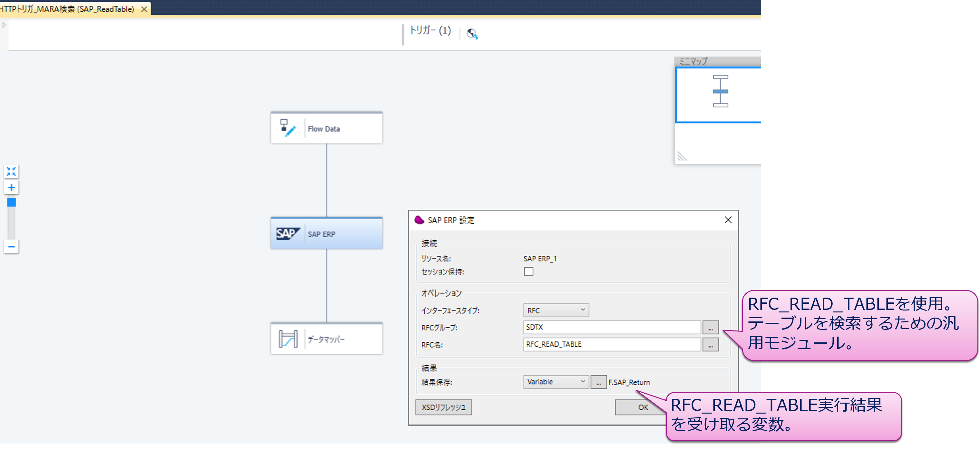Click fit-to-screen zoom icon

pyautogui.click(x=11, y=171)
